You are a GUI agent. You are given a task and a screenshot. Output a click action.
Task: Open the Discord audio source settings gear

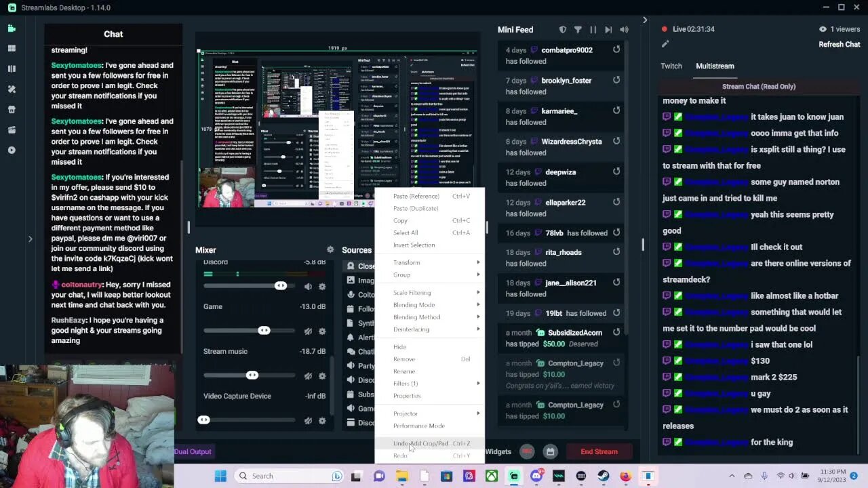click(322, 287)
